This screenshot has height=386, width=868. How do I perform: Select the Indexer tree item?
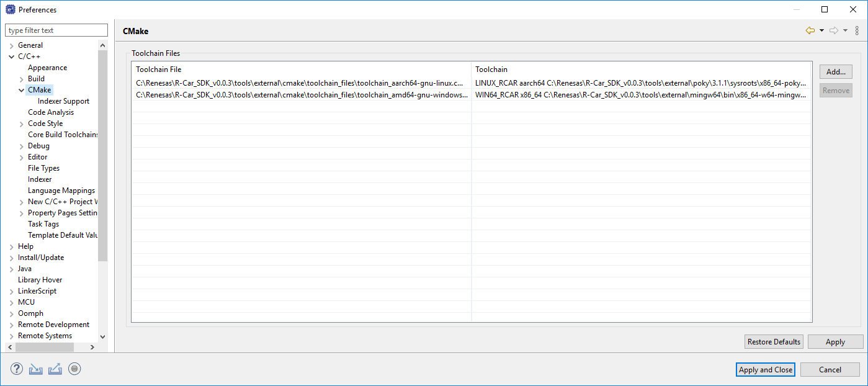(x=40, y=179)
